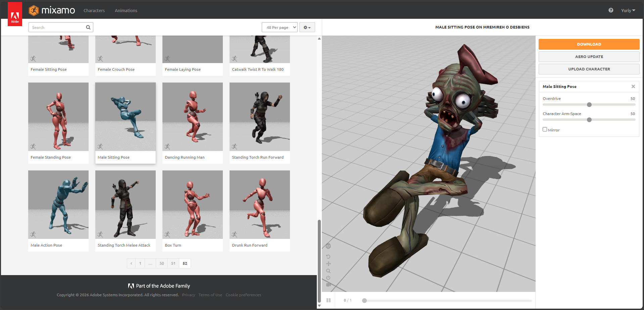Click the Upload Character button
The image size is (644, 310).
(589, 69)
